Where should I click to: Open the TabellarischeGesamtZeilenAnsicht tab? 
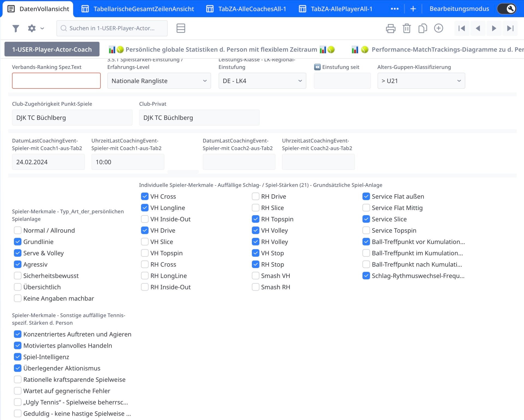click(x=138, y=9)
